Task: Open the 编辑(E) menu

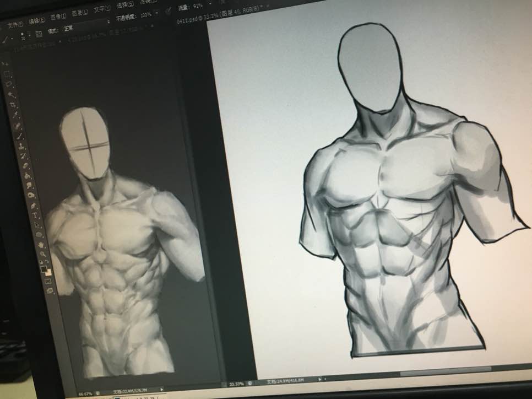Action: 37,21
